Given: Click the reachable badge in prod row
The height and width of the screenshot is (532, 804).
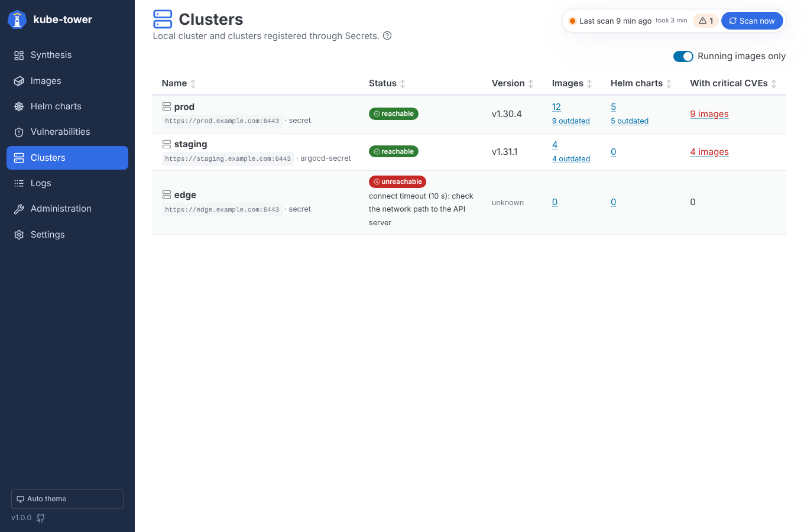Looking at the screenshot, I should tap(394, 113).
